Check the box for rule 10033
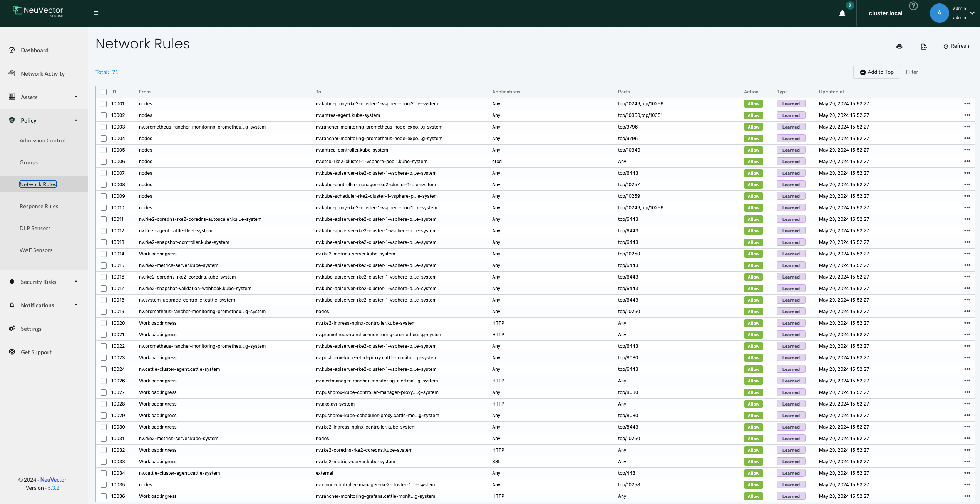 104,462
